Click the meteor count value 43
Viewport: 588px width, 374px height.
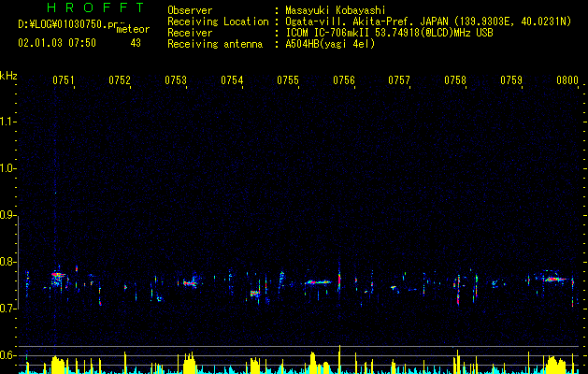(136, 43)
